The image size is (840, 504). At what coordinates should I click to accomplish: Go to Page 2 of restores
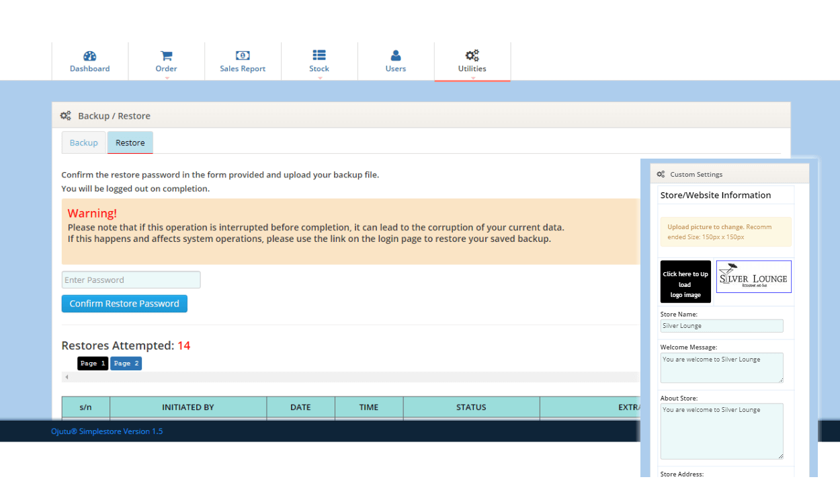[126, 364]
